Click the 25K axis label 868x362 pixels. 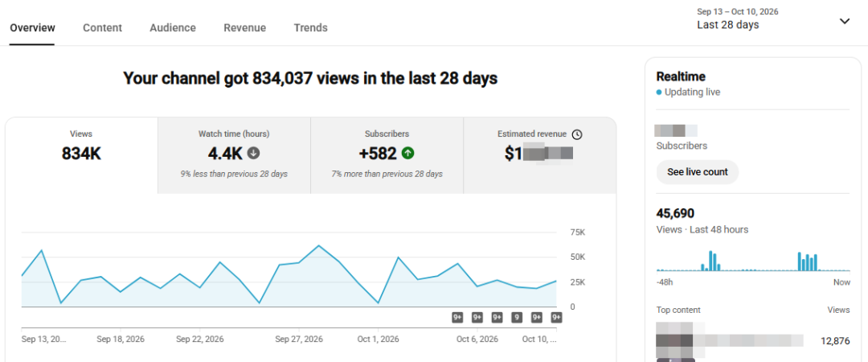pyautogui.click(x=577, y=282)
